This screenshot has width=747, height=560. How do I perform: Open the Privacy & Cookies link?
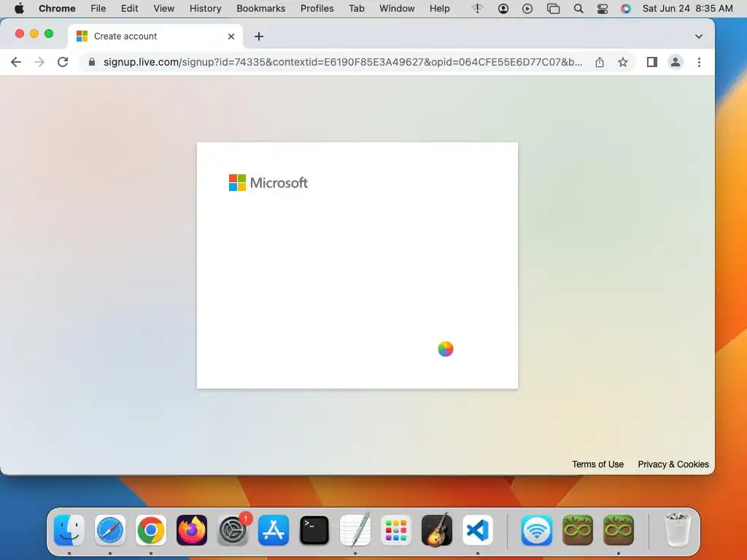pos(673,464)
